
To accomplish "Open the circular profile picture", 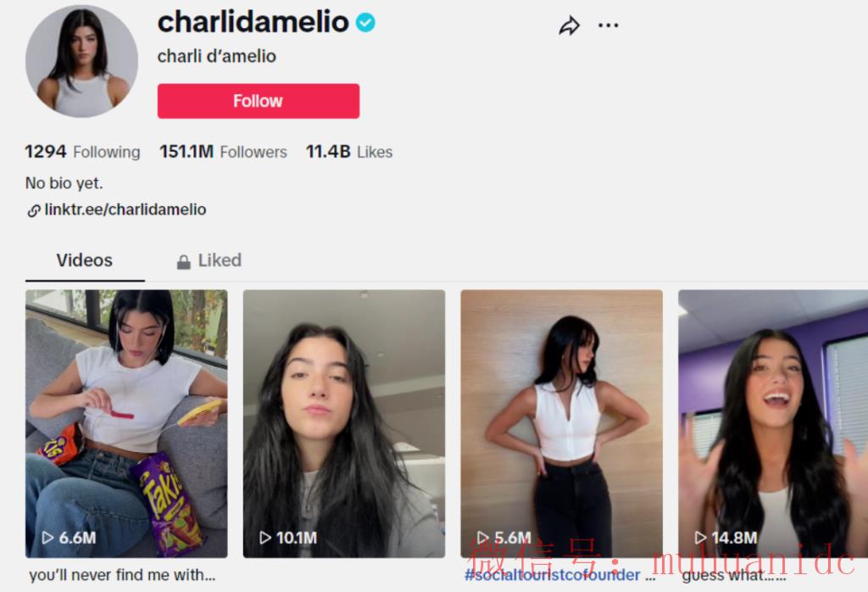I will pyautogui.click(x=82, y=61).
